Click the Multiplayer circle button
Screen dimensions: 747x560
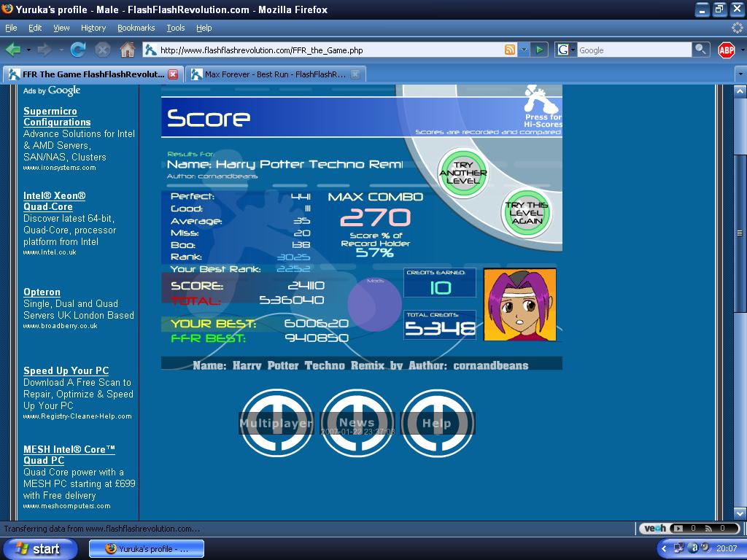276,423
